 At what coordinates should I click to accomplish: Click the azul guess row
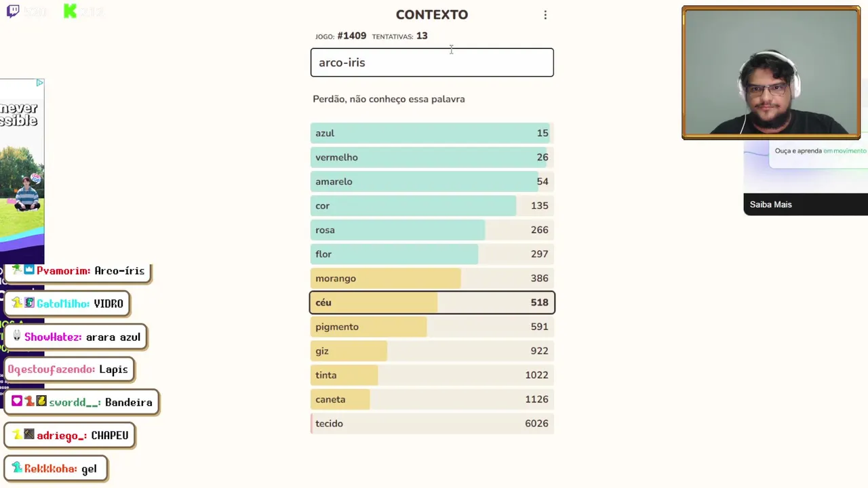[x=432, y=134]
